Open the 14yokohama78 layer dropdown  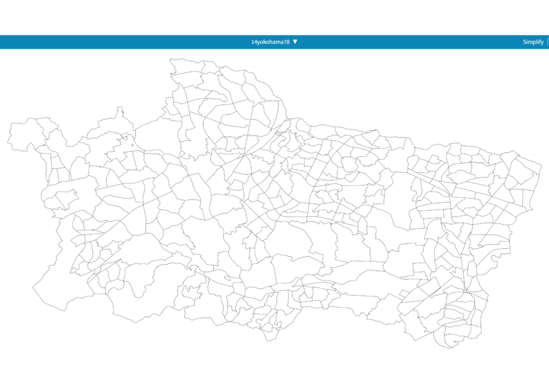pyautogui.click(x=274, y=42)
